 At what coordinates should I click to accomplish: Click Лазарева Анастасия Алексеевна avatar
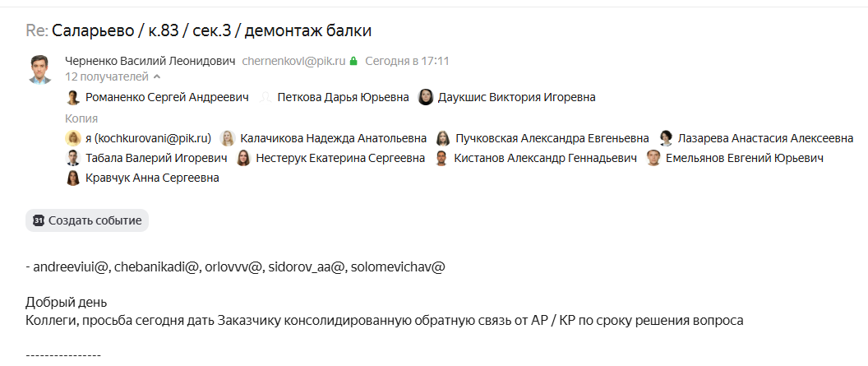[x=666, y=138]
